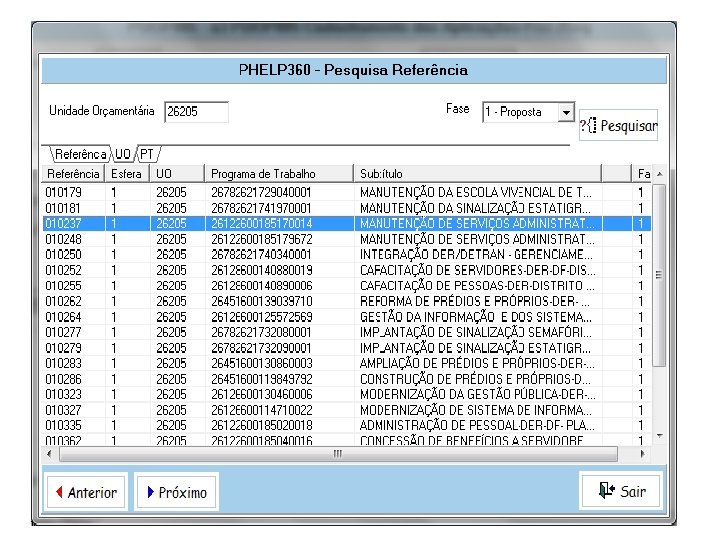The image size is (720, 540).
Task: Click subtitle CAPACITAÇÃO DE SERVIDORES-DER-DF
Action: [478, 270]
